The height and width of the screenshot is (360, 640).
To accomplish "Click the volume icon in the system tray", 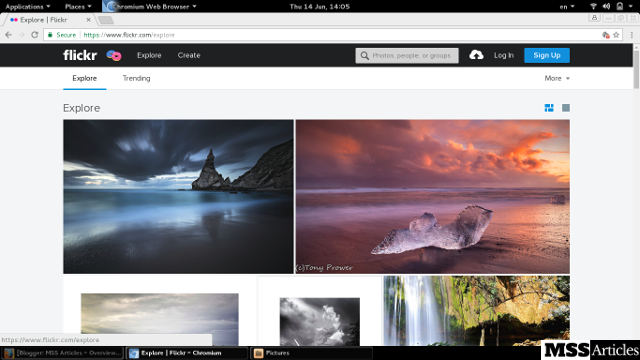I will (607, 6).
